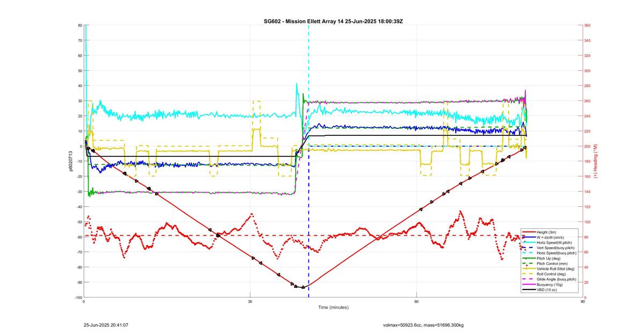Click the red "100" heading axis tick
This screenshot has width=644, height=334.
pyautogui.click(x=588, y=222)
